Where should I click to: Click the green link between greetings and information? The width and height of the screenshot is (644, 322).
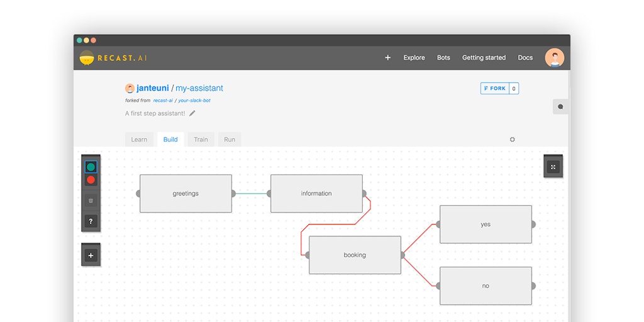click(252, 194)
